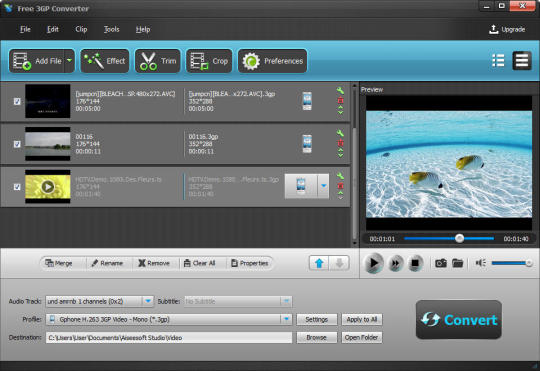Viewport: 540px width, 371px height.
Task: Take a snapshot with camera icon
Action: 441,263
